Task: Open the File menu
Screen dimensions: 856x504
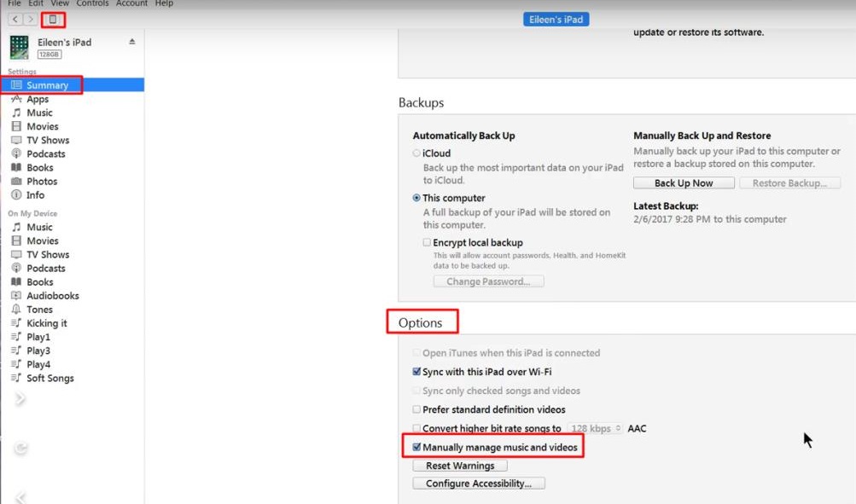Action: (15, 3)
